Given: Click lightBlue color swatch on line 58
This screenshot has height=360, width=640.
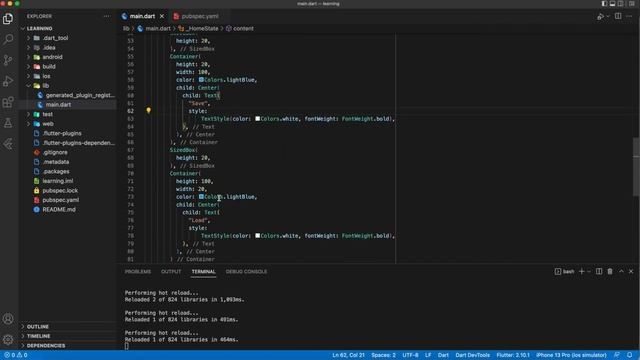Looking at the screenshot, I should 201,80.
